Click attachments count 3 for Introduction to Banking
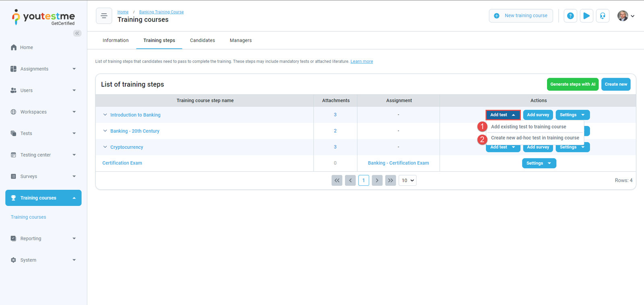Screen dimensions: 644x305 click(335, 115)
